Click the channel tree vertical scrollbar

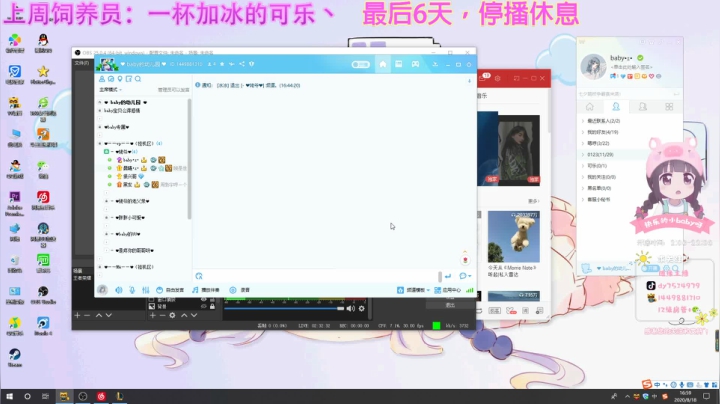coord(189,158)
